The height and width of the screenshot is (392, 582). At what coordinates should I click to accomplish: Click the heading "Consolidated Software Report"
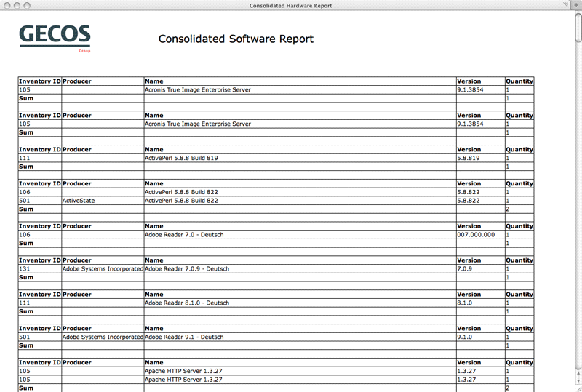click(x=236, y=39)
